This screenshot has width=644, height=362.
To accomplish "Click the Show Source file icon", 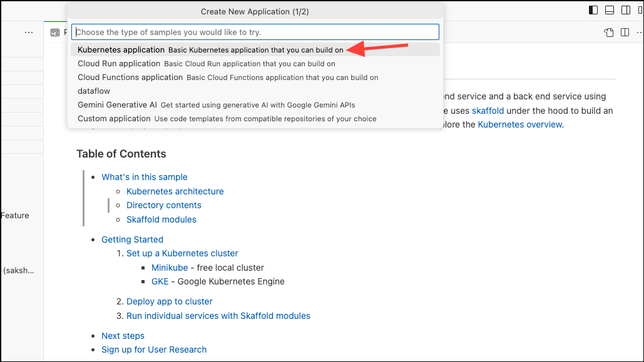I will (x=608, y=33).
